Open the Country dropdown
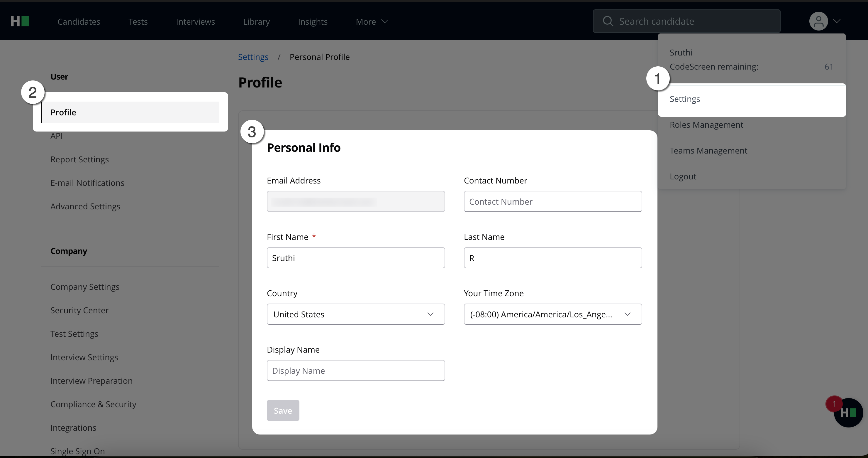Image resolution: width=868 pixels, height=458 pixels. pyautogui.click(x=355, y=314)
